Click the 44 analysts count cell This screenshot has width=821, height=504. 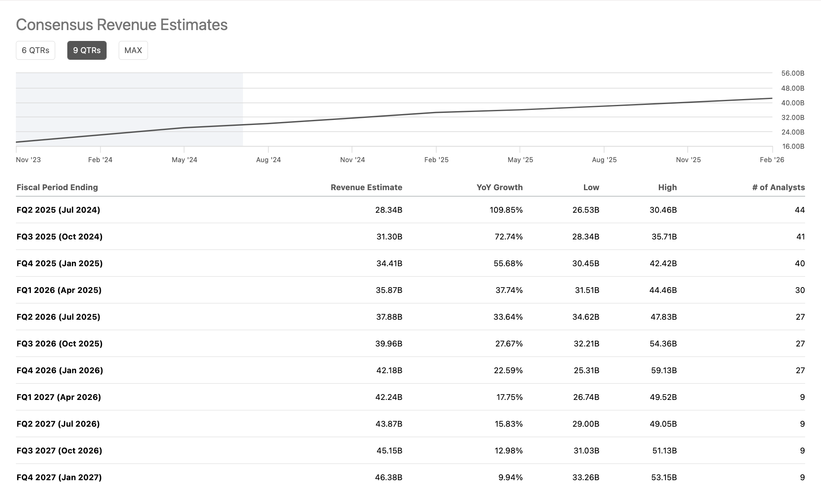click(800, 210)
